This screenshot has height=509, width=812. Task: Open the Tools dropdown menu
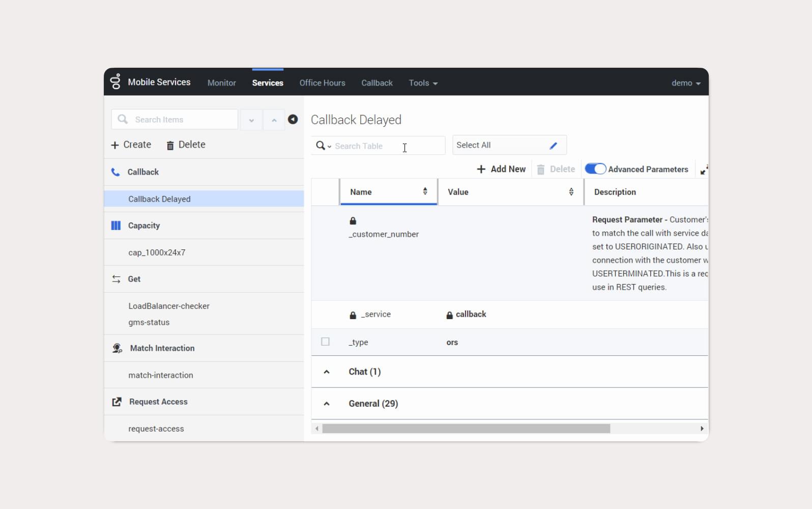click(x=423, y=83)
